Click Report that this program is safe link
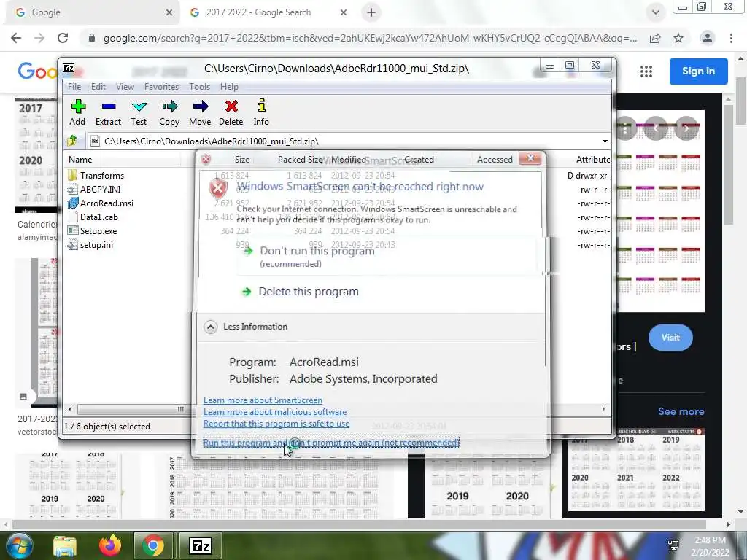This screenshot has height=560, width=747. point(276,424)
